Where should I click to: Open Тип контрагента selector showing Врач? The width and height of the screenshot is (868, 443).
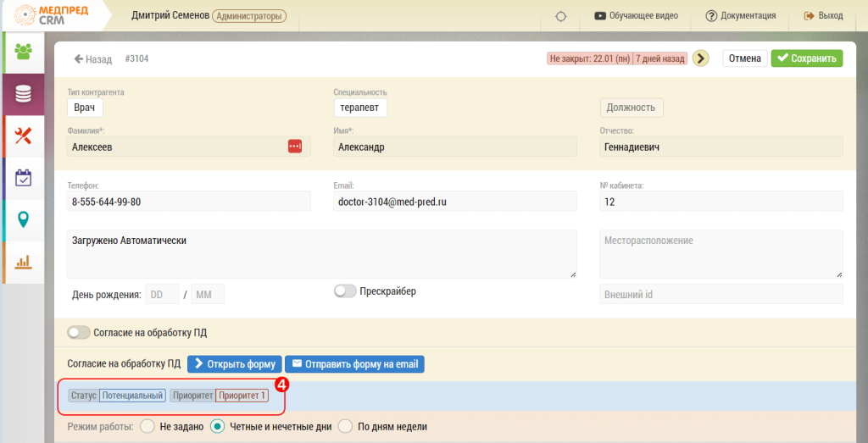(86, 108)
